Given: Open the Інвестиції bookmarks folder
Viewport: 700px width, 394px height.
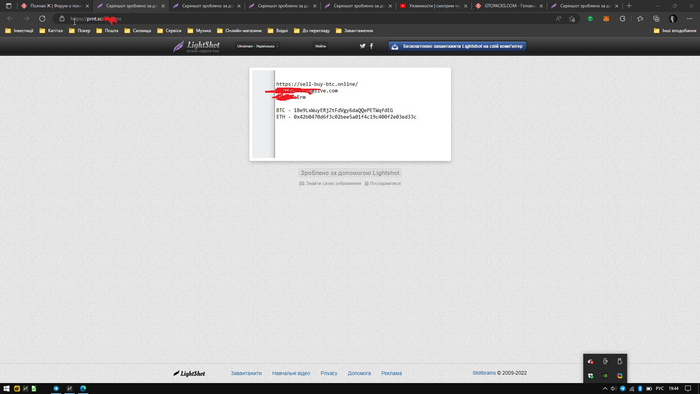Looking at the screenshot, I should 19,31.
